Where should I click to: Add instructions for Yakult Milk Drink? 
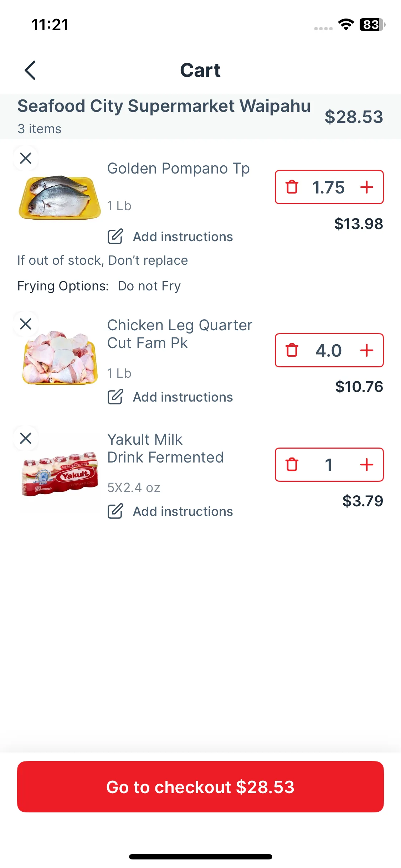coord(170,511)
